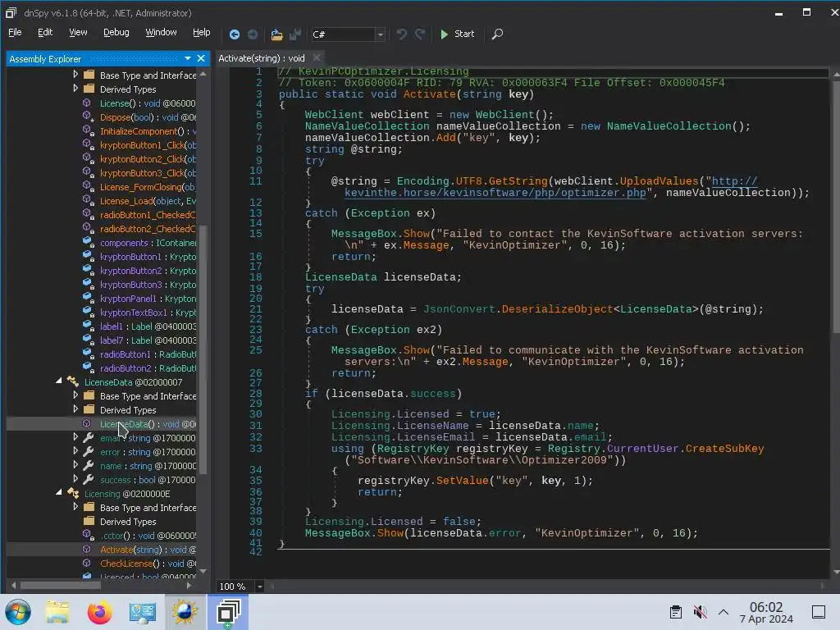Select the Activate(string) : void tab
This screenshot has width=840, height=630.
pos(262,58)
